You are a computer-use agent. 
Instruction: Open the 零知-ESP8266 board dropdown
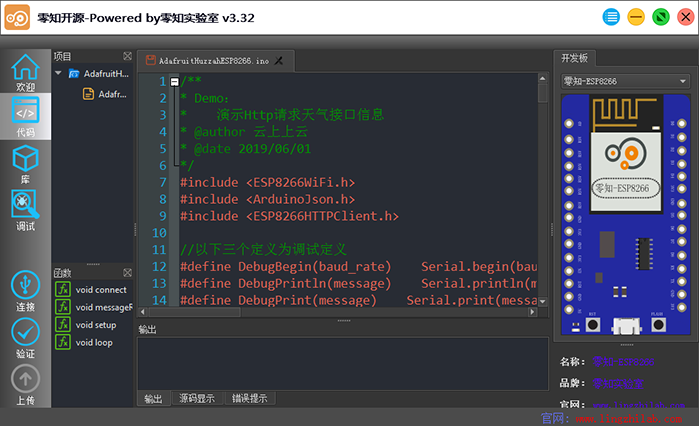[625, 81]
